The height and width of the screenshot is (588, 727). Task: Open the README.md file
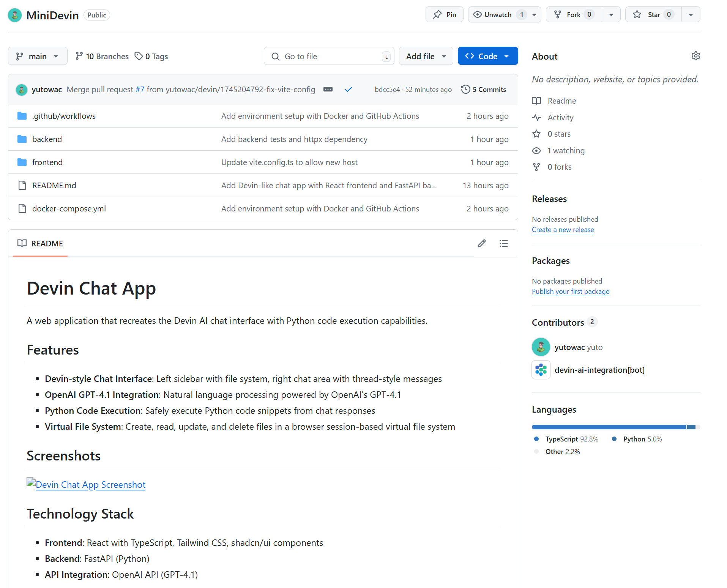pos(54,186)
